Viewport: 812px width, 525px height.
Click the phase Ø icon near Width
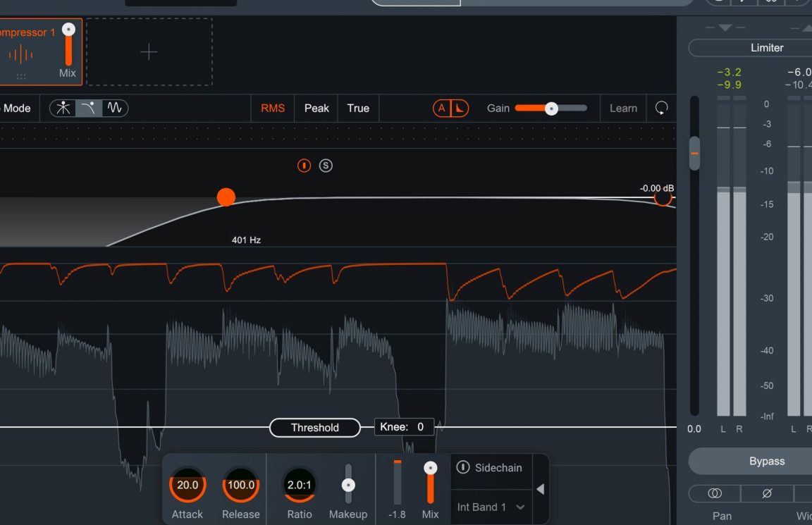(x=767, y=493)
